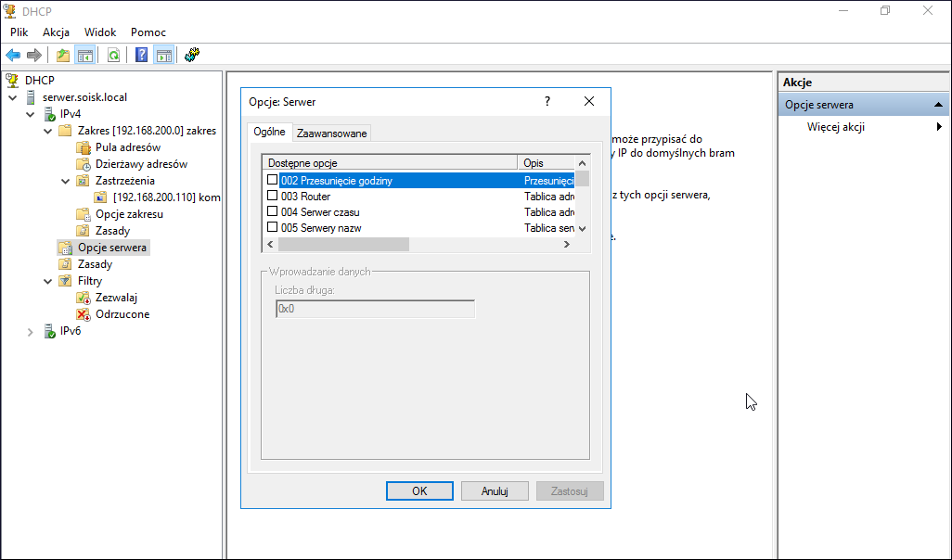Click the Zezwalaj filter icon
Image resolution: width=952 pixels, height=560 pixels.
[84, 298]
